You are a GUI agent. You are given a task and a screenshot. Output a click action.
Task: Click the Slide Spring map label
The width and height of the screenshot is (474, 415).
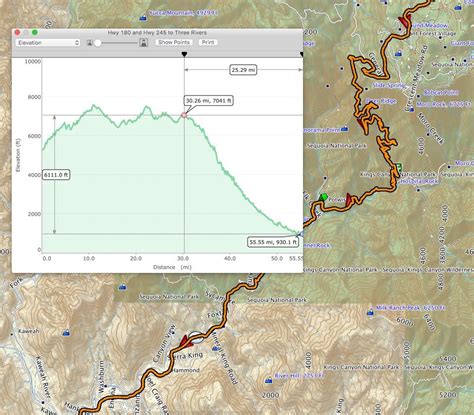click(x=388, y=85)
